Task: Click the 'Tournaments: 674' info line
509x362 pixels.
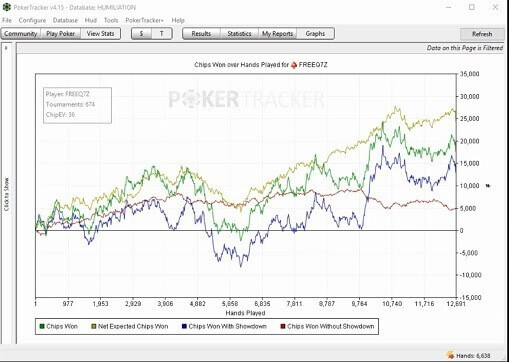Action: coord(70,105)
